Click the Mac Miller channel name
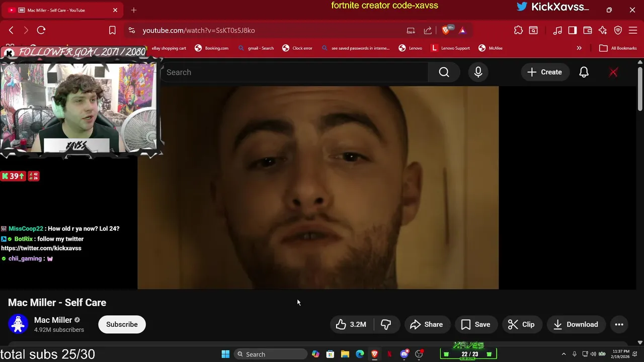The width and height of the screenshot is (644, 362). (53, 320)
